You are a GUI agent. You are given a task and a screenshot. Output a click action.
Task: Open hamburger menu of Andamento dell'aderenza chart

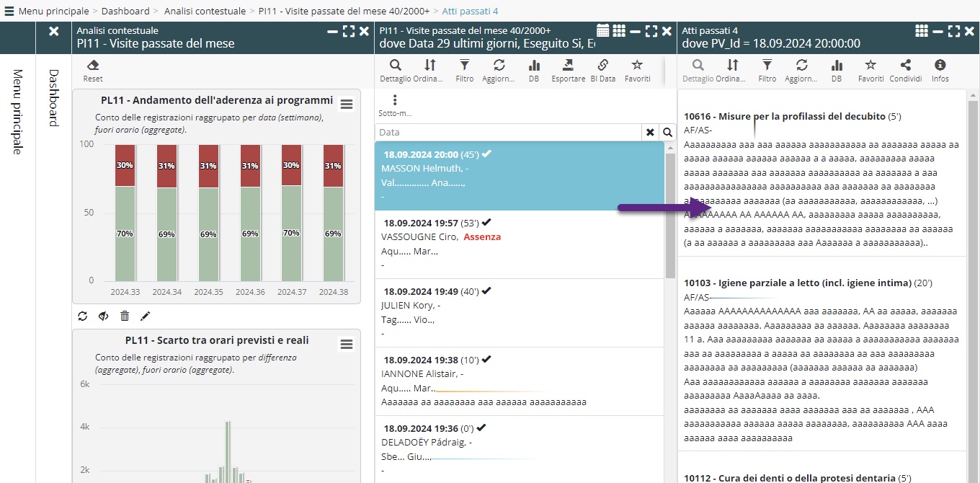click(x=347, y=105)
